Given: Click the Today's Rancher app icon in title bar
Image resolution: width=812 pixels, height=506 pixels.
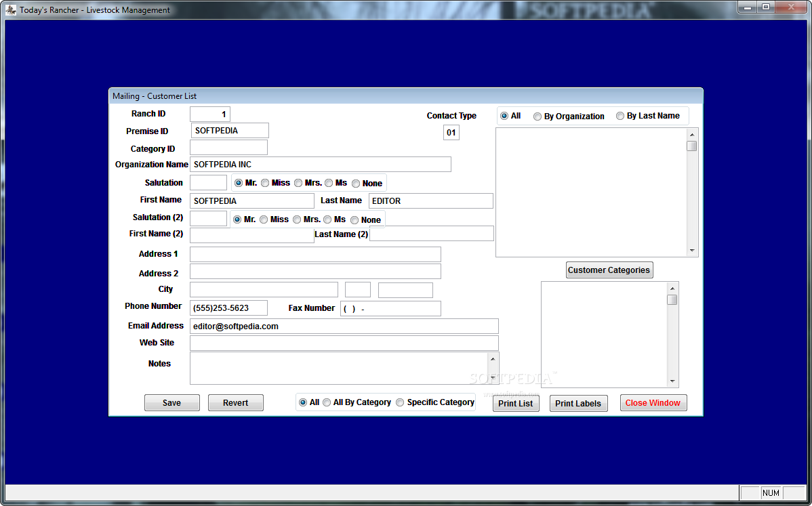Looking at the screenshot, I should tap(10, 10).
